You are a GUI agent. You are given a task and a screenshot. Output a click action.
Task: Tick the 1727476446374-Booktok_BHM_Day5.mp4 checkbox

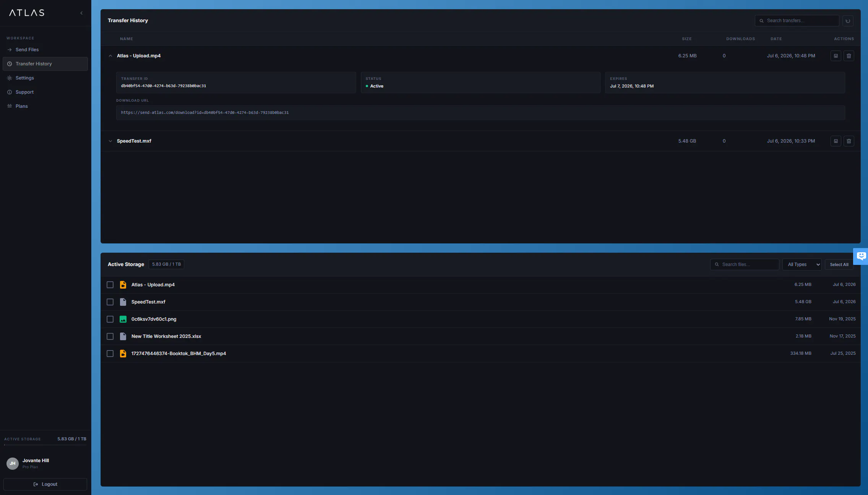point(110,354)
